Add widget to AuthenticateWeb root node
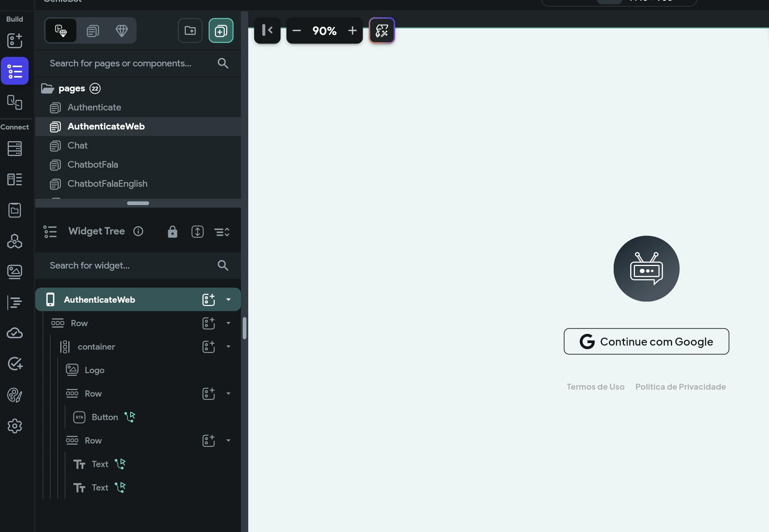 click(x=209, y=300)
